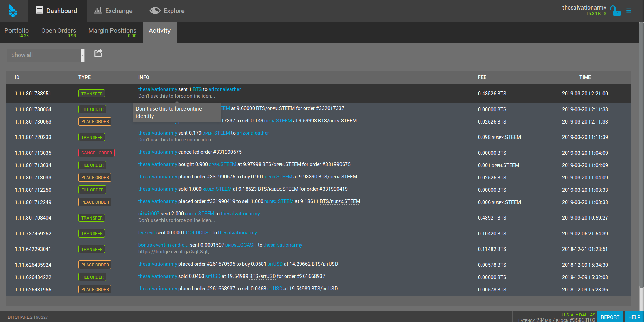Image resolution: width=644 pixels, height=322 pixels.
Task: Click the Explore eye icon
Action: tap(155, 11)
